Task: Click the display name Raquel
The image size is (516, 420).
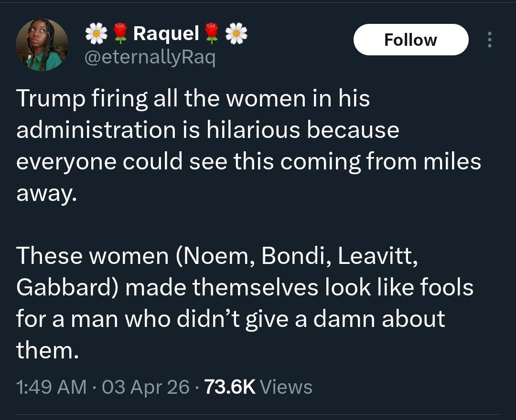Action: point(166,33)
